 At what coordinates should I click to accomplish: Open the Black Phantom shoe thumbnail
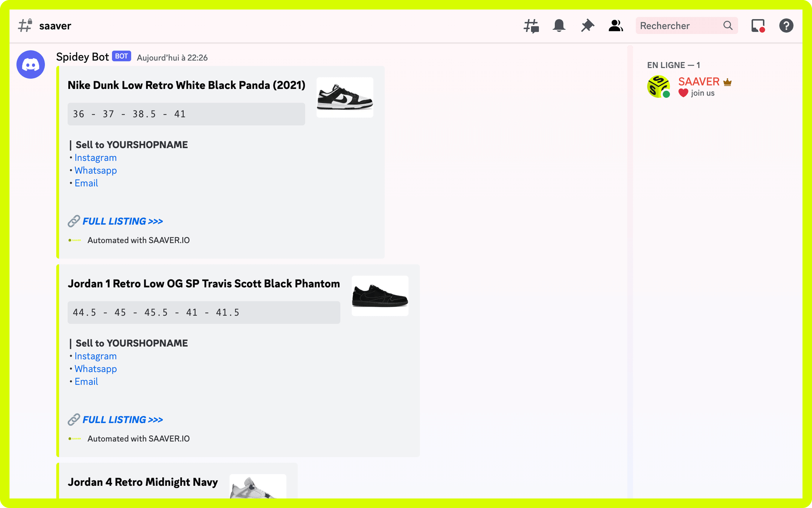380,296
